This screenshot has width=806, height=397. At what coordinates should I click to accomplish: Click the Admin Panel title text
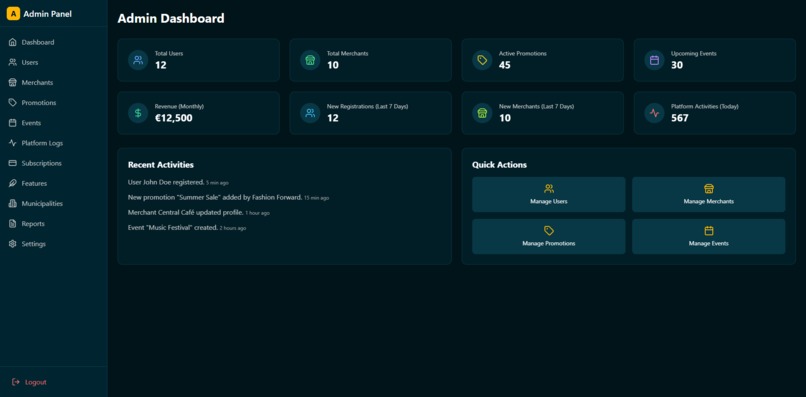click(48, 14)
